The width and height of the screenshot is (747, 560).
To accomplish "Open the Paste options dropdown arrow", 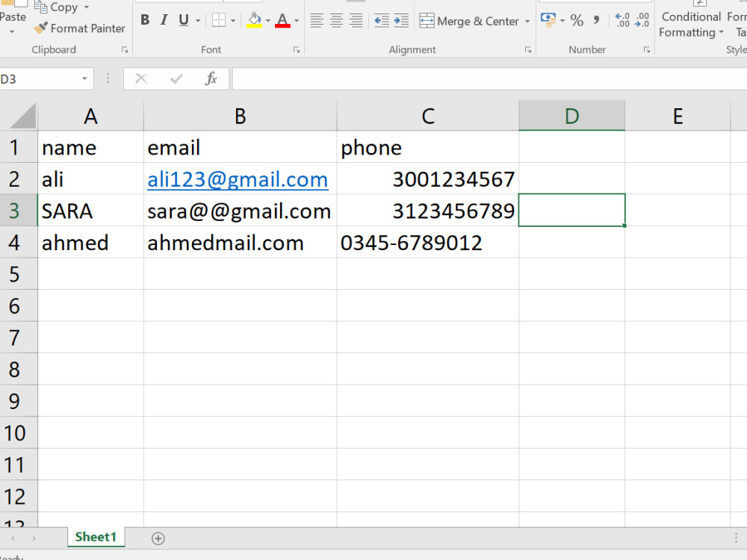I will point(12,32).
